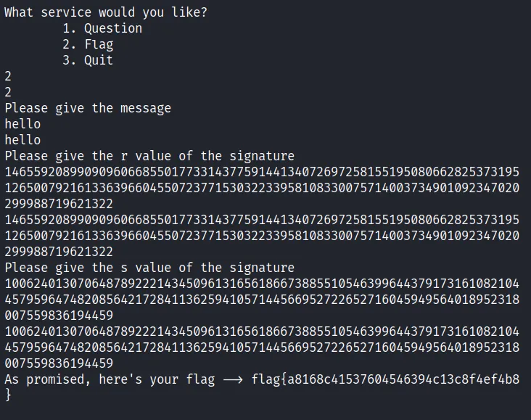
Task: Click the flag{a8168c41537 value text
Action: coord(385,379)
